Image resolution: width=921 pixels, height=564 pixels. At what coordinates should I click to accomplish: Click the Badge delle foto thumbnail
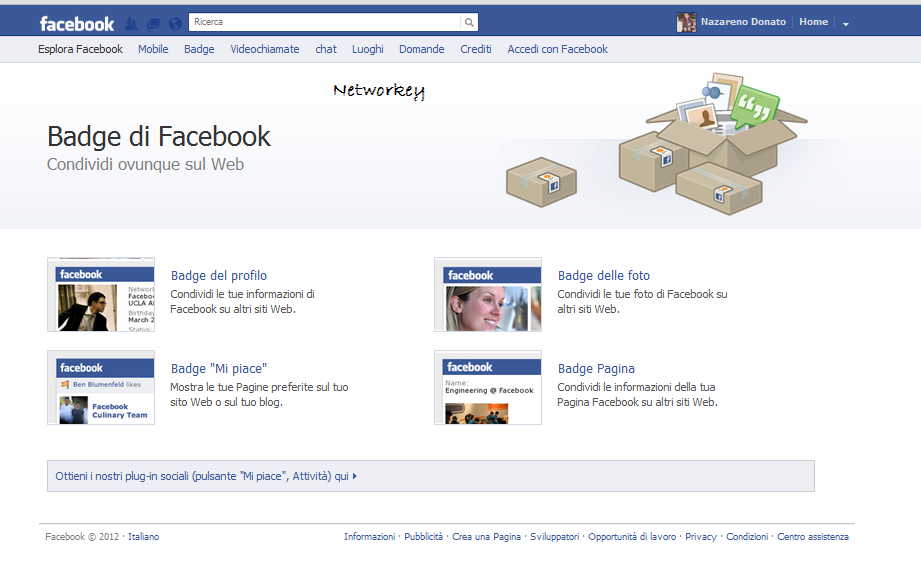pos(488,294)
